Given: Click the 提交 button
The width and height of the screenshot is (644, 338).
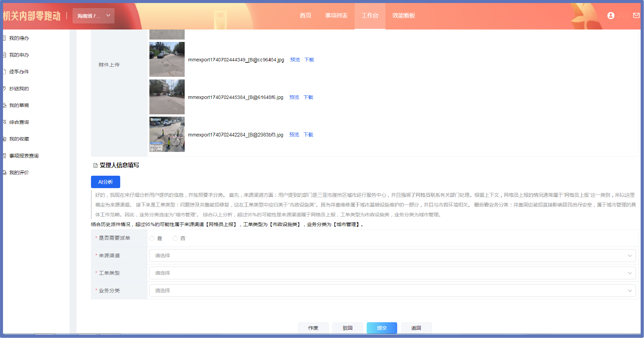Looking at the screenshot, I should (x=382, y=328).
